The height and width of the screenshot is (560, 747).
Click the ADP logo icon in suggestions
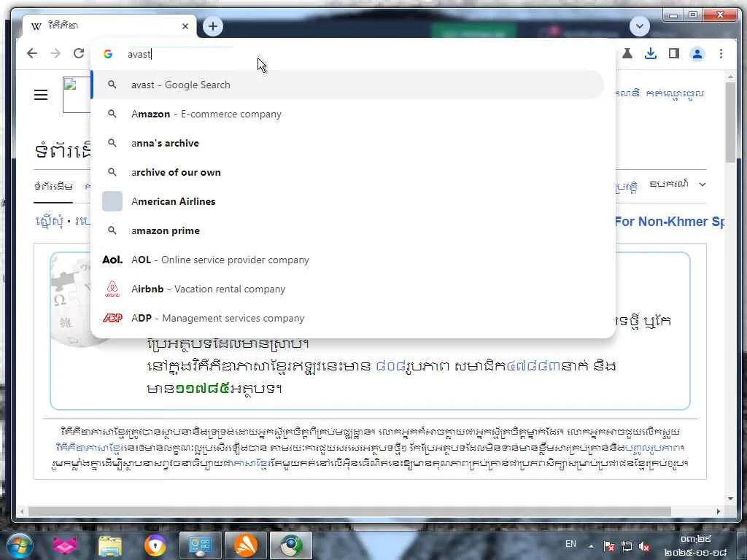(x=112, y=318)
